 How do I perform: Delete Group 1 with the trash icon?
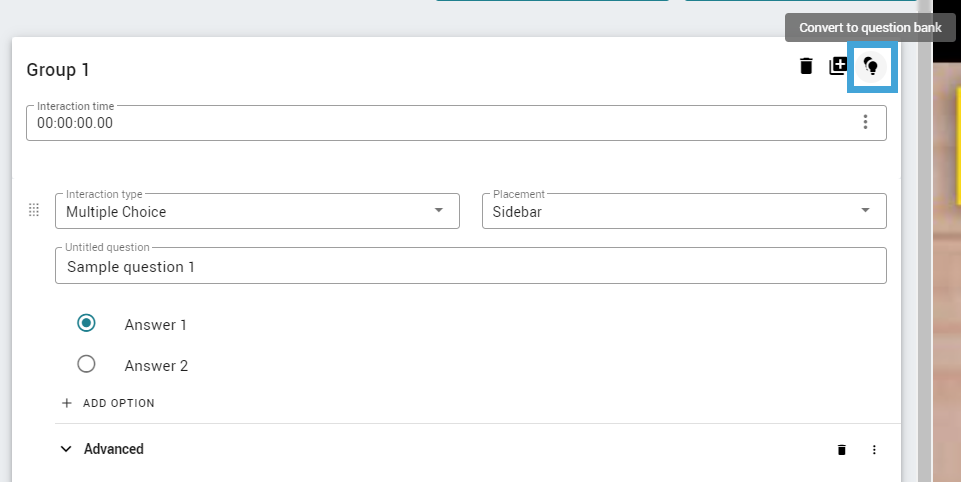tap(806, 66)
